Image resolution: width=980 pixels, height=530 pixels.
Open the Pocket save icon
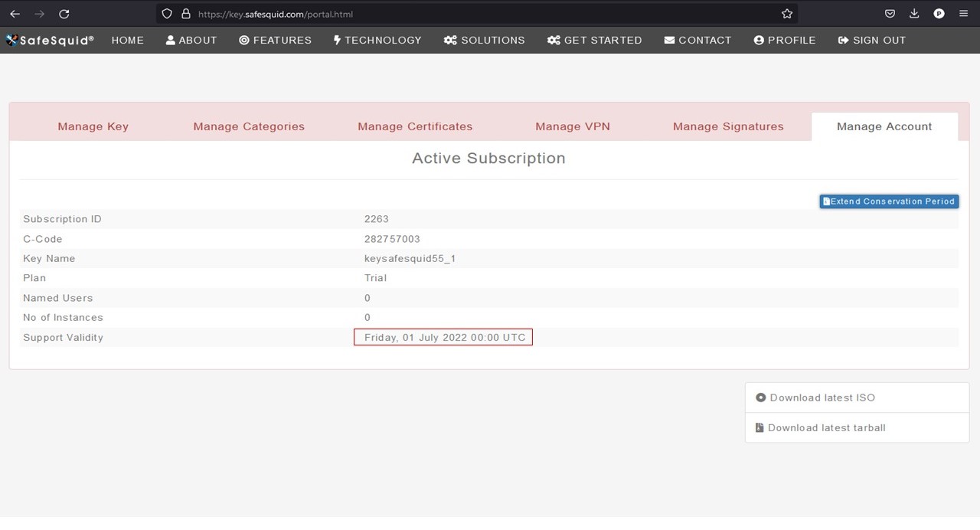890,14
